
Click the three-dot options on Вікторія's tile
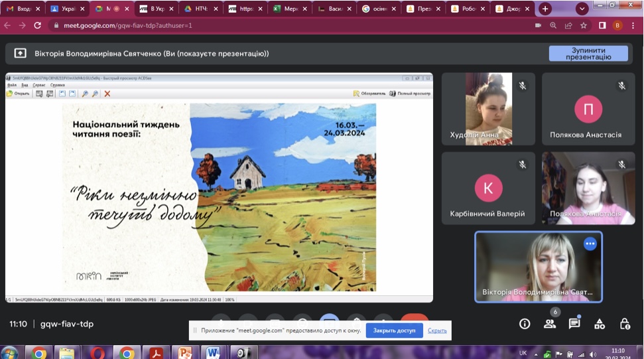tap(590, 244)
